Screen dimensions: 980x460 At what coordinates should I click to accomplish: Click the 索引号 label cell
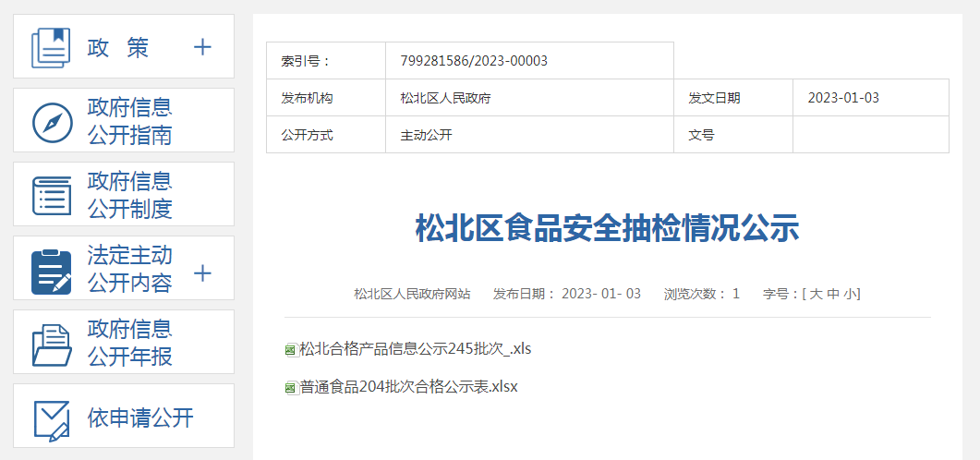pos(326,61)
